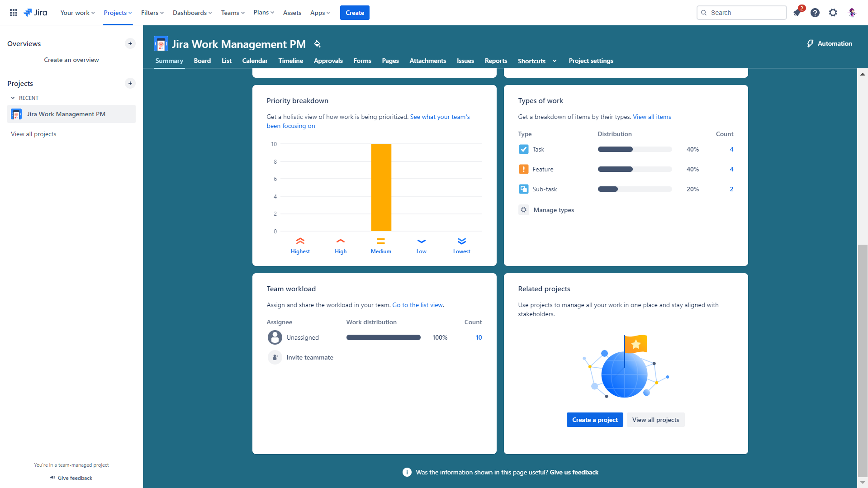Screen dimensions: 868x488
Task: Switch to the Timeline tab
Action: pyautogui.click(x=291, y=61)
